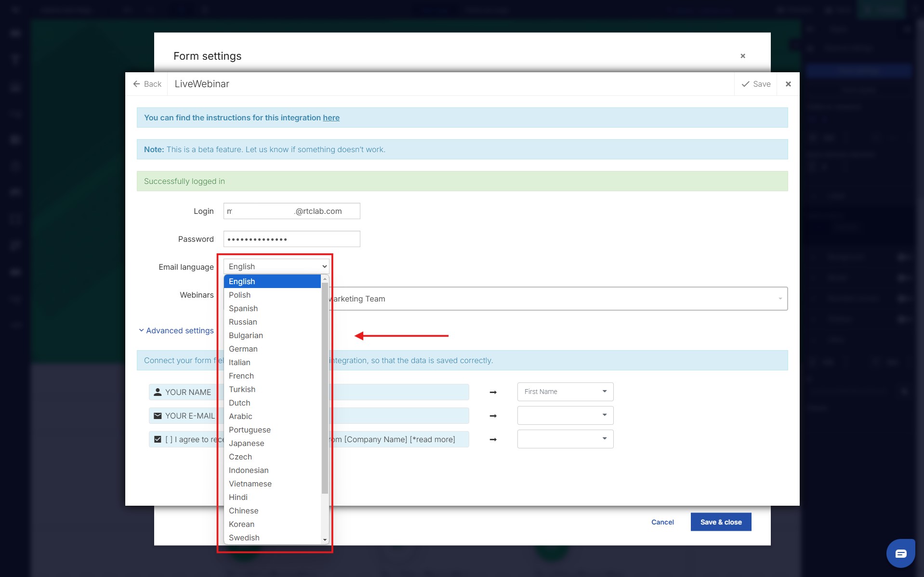This screenshot has width=924, height=577.
Task: Close the Form settings window
Action: point(742,56)
